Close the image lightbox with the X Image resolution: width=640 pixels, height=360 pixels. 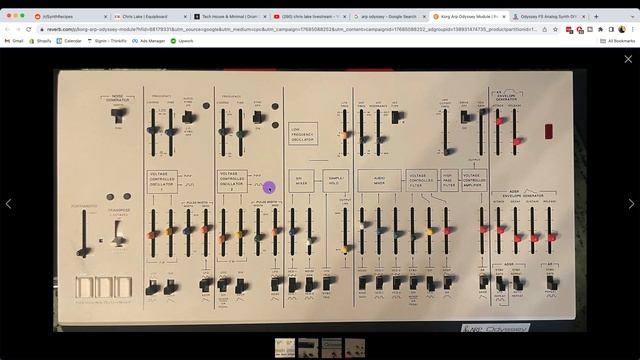628,59
